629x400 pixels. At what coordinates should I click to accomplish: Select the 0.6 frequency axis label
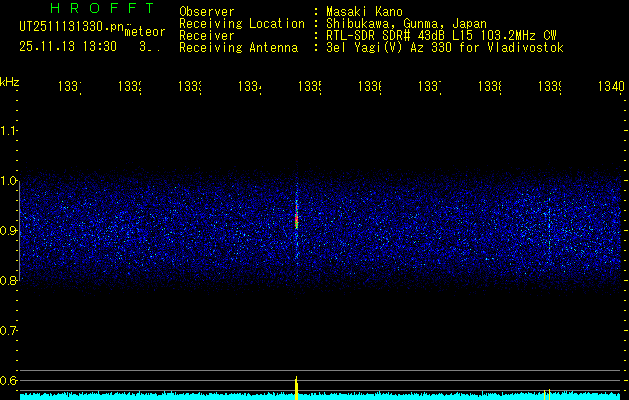point(9,380)
